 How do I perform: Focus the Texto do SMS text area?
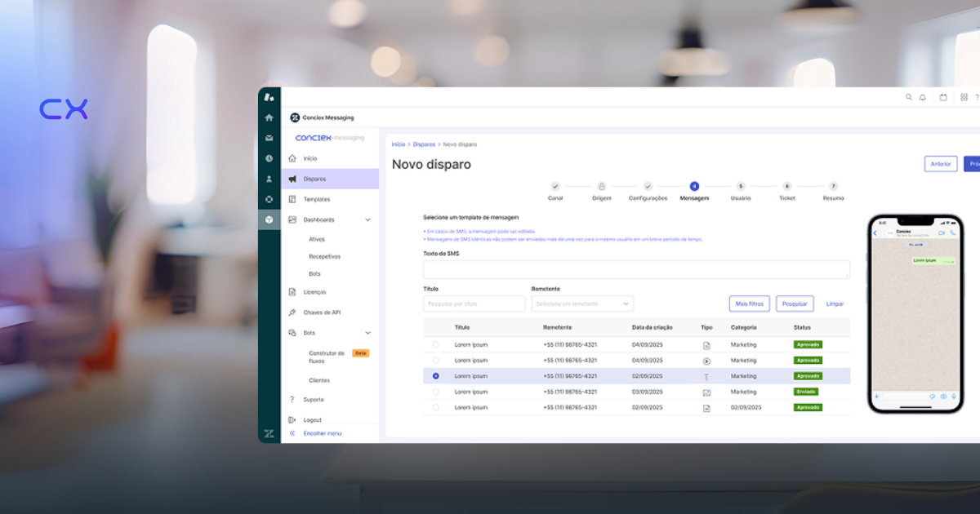[636, 270]
